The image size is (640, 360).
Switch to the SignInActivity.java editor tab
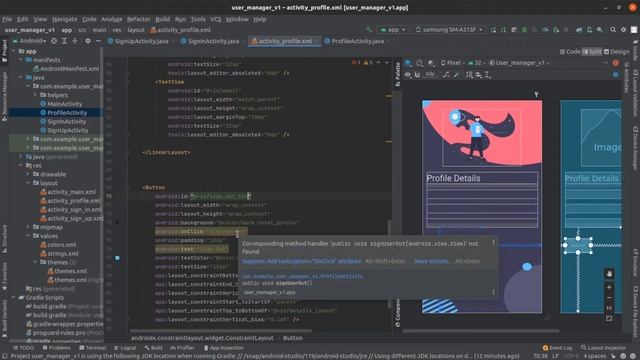pyautogui.click(x=213, y=41)
